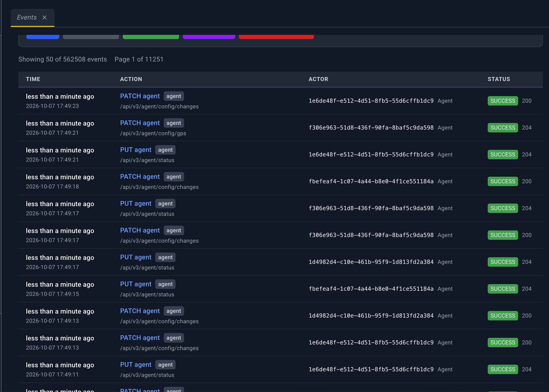The image size is (549, 392).
Task: Click Agent label in 17:49:11 row
Action: (x=445, y=369)
